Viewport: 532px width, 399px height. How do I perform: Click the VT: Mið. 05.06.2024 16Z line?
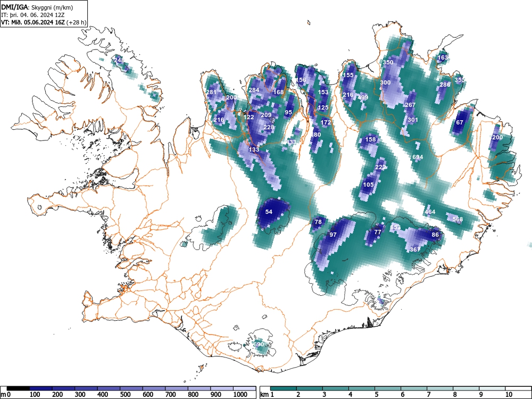point(44,22)
